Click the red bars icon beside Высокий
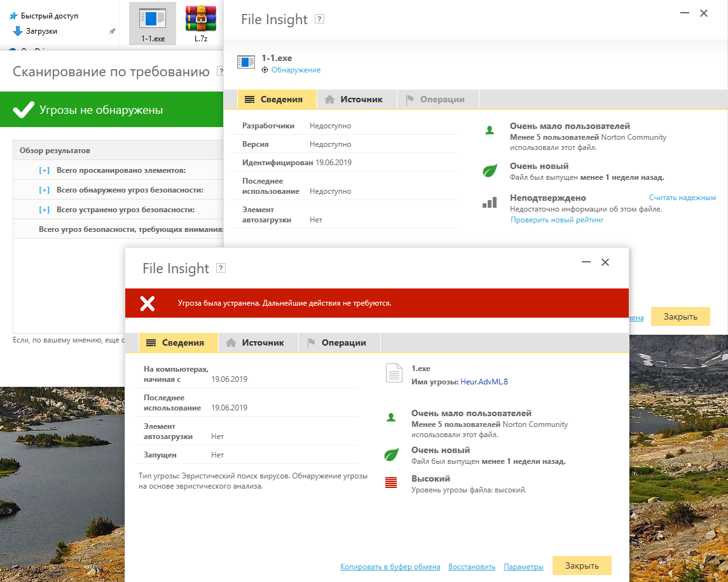The width and height of the screenshot is (728, 582). [x=391, y=483]
